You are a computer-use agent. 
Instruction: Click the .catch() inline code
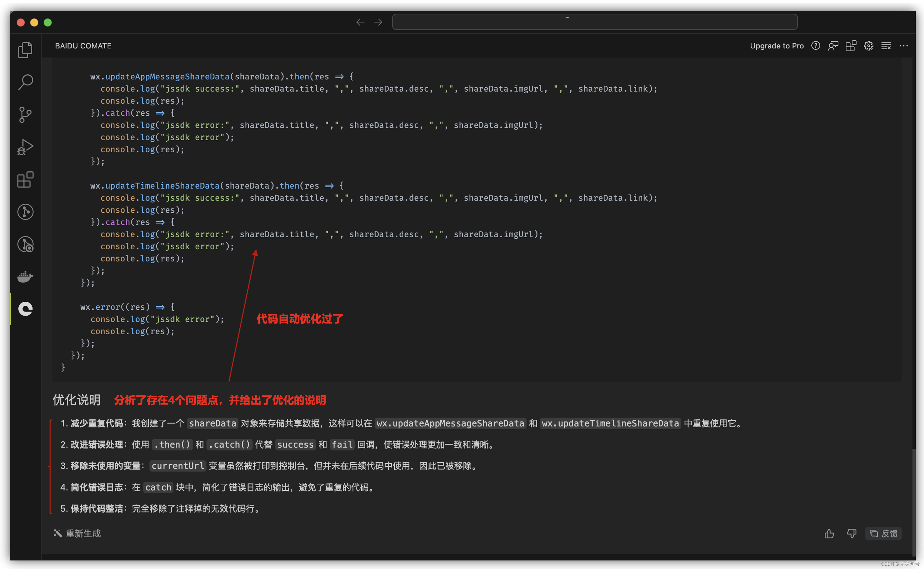[229, 445]
